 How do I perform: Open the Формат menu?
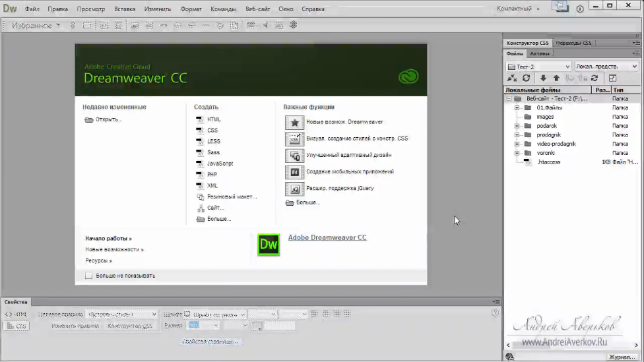(x=191, y=9)
